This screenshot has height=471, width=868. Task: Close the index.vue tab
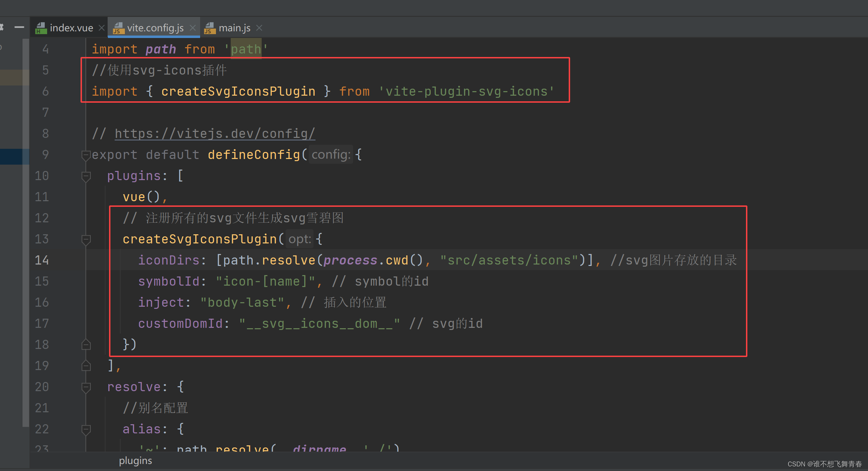(x=101, y=27)
